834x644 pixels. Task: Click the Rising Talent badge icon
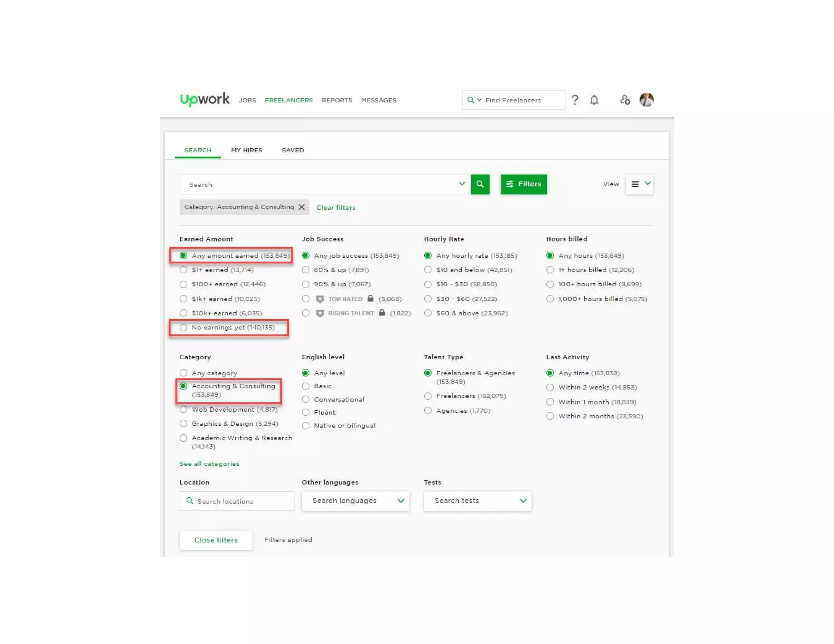pyautogui.click(x=320, y=313)
